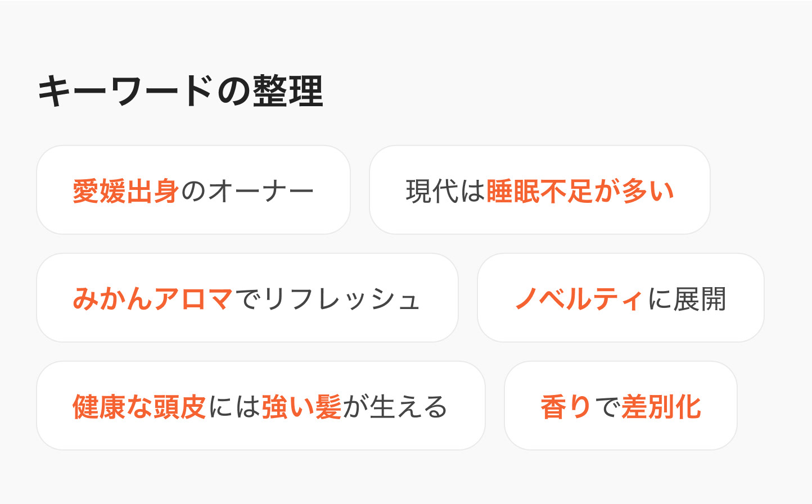Click the orange 健康な頭皮 highlighted text
The width and height of the screenshot is (812, 504).
tap(140, 407)
